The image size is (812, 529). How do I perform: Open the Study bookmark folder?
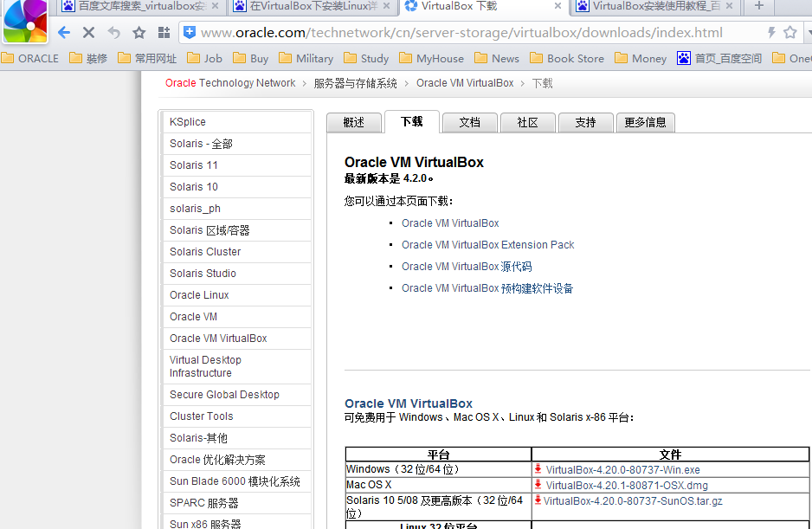[367, 58]
